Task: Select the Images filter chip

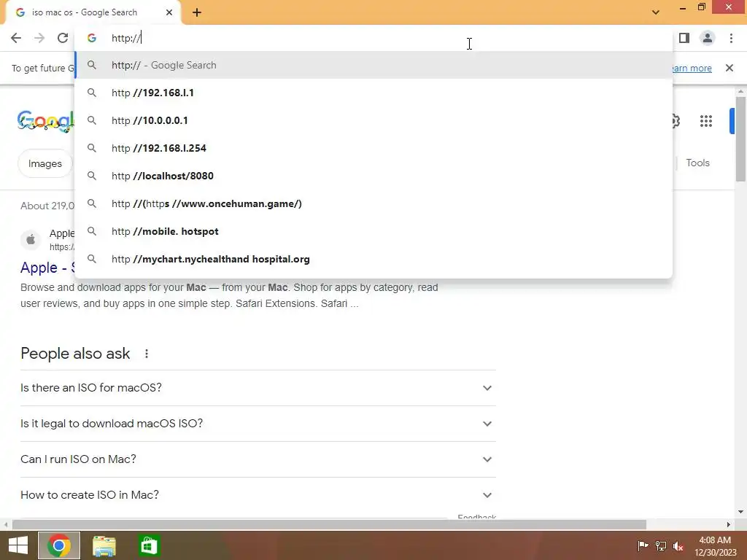Action: click(x=44, y=164)
